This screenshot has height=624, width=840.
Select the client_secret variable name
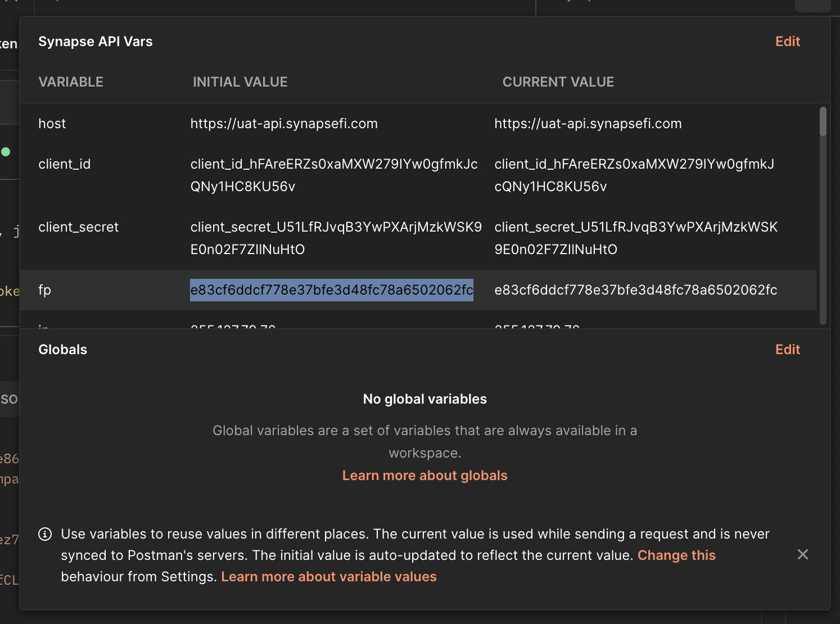coord(79,227)
